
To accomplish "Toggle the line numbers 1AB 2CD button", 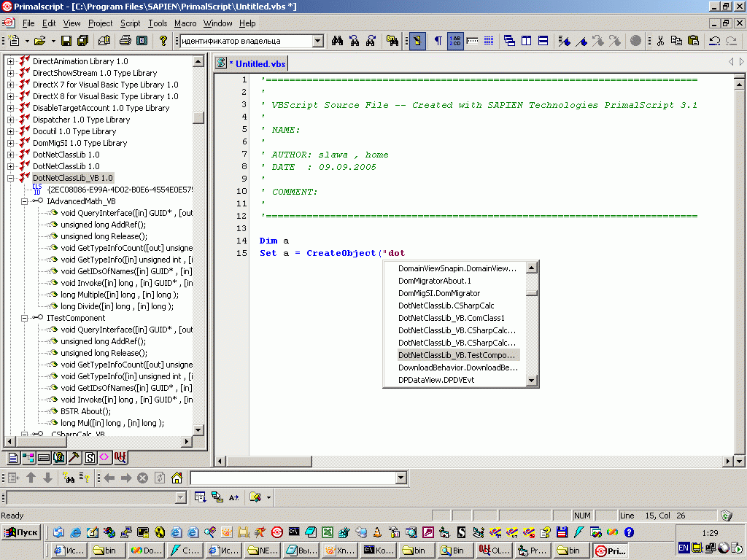I will click(x=455, y=41).
